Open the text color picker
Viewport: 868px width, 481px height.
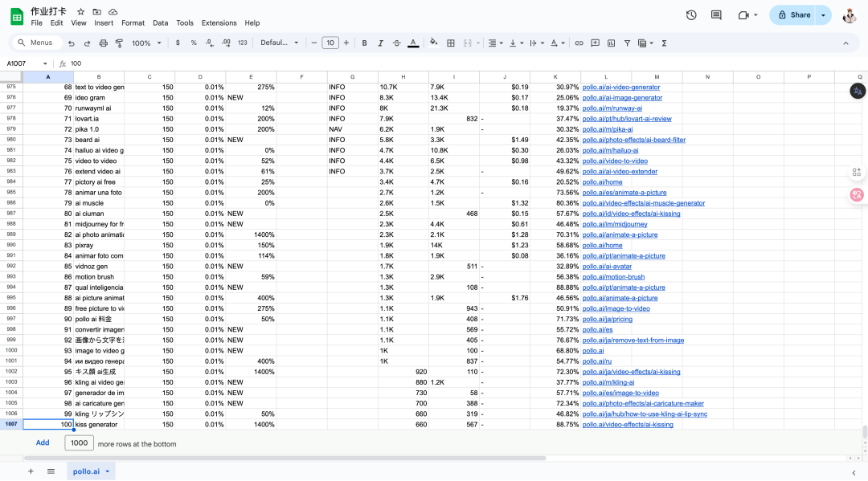(413, 43)
